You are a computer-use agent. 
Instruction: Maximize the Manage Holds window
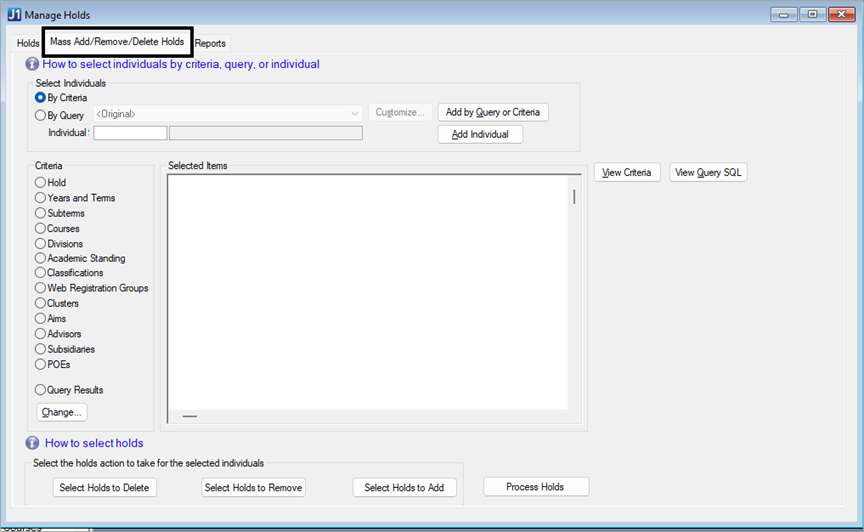tap(812, 14)
